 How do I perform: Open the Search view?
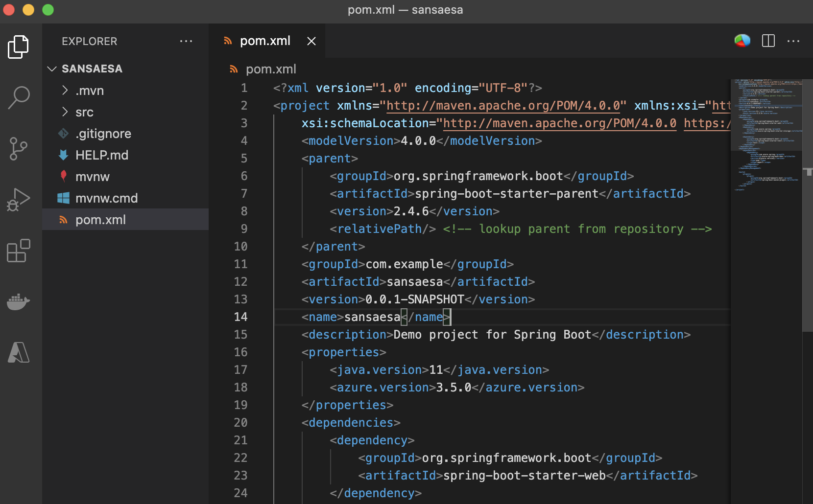pyautogui.click(x=19, y=97)
